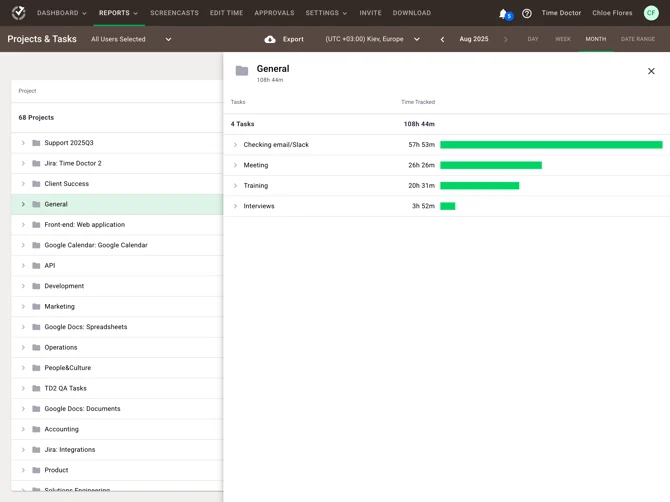Viewport: 670px width, 502px height.
Task: Click the Time Doctor logo icon
Action: (x=18, y=13)
